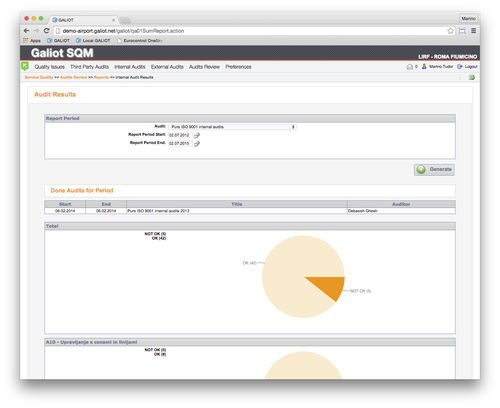Image resolution: width=500 pixels, height=408 pixels.
Task: Open the Local GALIOT bookmark
Action: (93, 41)
